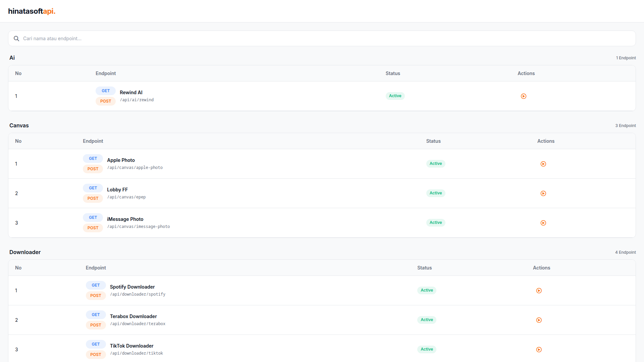Test the Terabox Downloader play icon
The image size is (644, 362).
[539, 320]
